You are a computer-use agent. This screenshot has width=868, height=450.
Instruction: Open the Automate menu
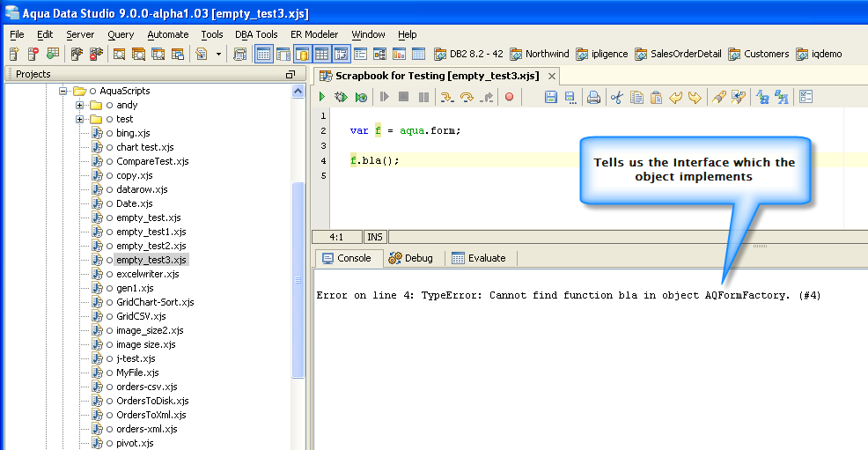pos(168,34)
